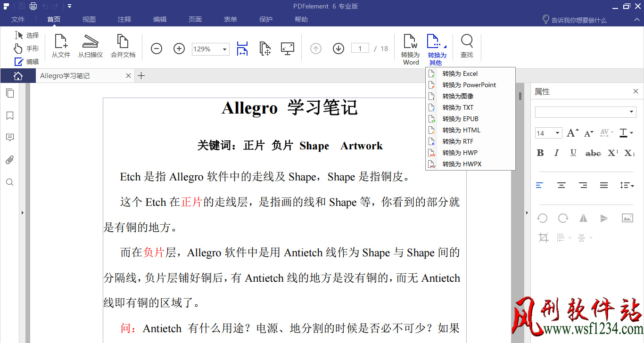Go to next page arrow
Screen dimensions: 644x343
(339, 49)
